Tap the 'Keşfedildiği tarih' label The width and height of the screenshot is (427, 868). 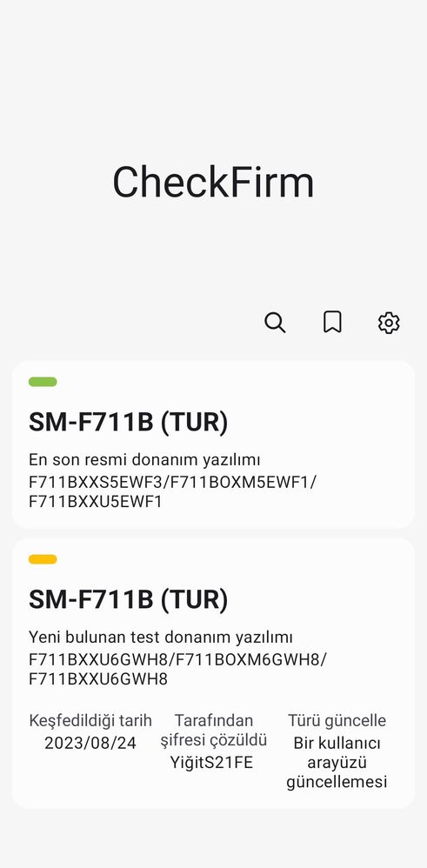(x=90, y=720)
